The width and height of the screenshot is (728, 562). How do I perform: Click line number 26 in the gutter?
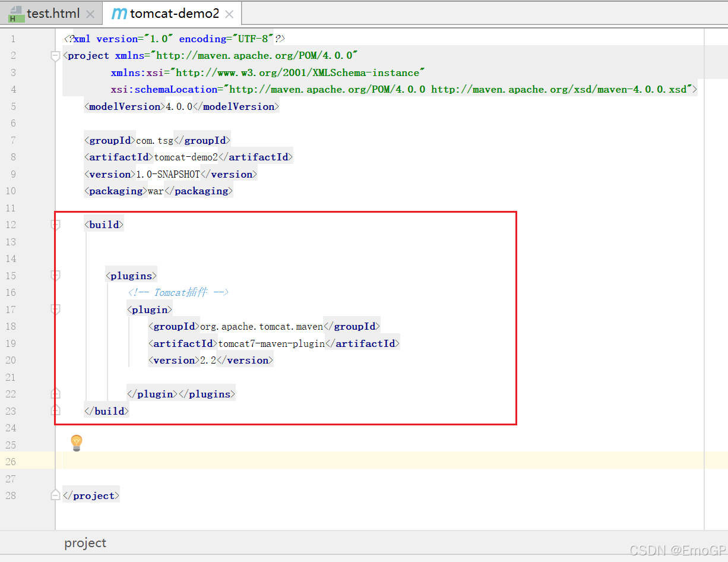(x=11, y=461)
